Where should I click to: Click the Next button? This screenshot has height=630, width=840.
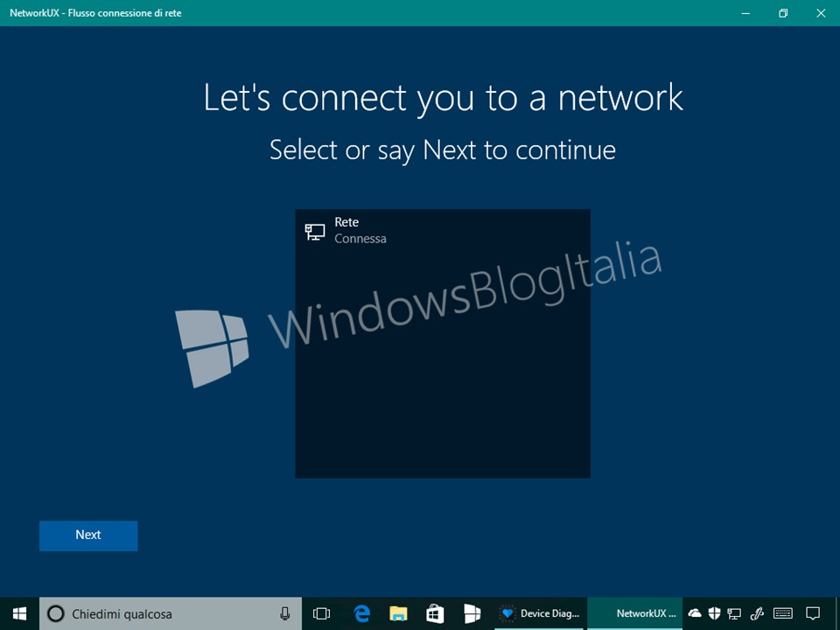88,535
